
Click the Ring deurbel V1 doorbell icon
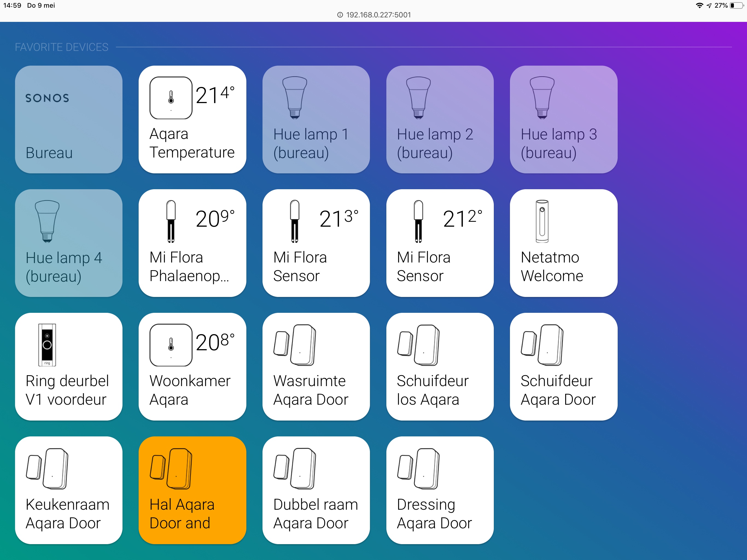coord(47,345)
